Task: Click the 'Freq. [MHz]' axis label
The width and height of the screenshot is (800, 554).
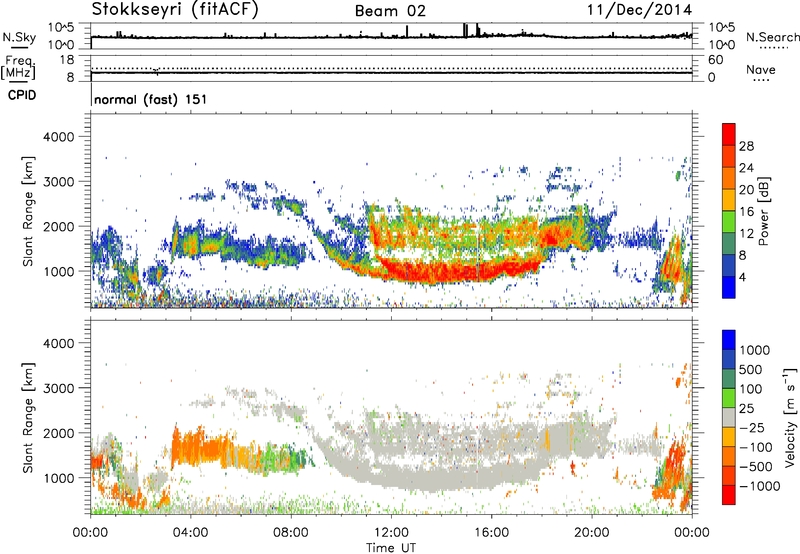Action: pos(18,68)
